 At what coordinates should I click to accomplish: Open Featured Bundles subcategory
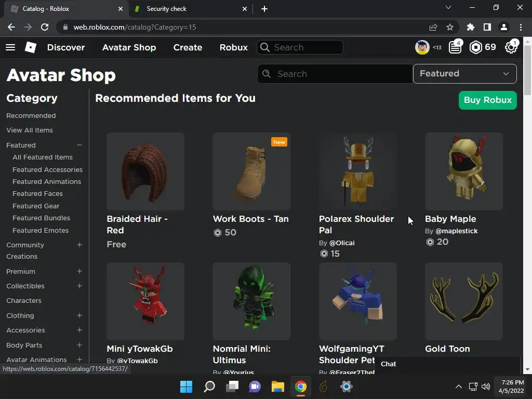[x=42, y=218]
